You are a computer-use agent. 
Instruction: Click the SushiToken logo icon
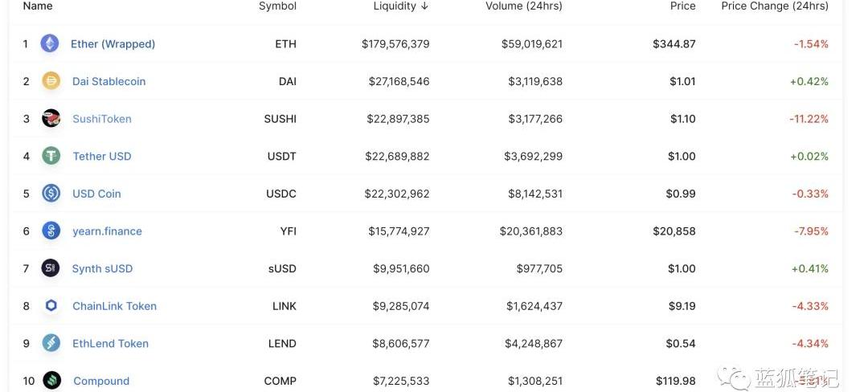(x=51, y=118)
